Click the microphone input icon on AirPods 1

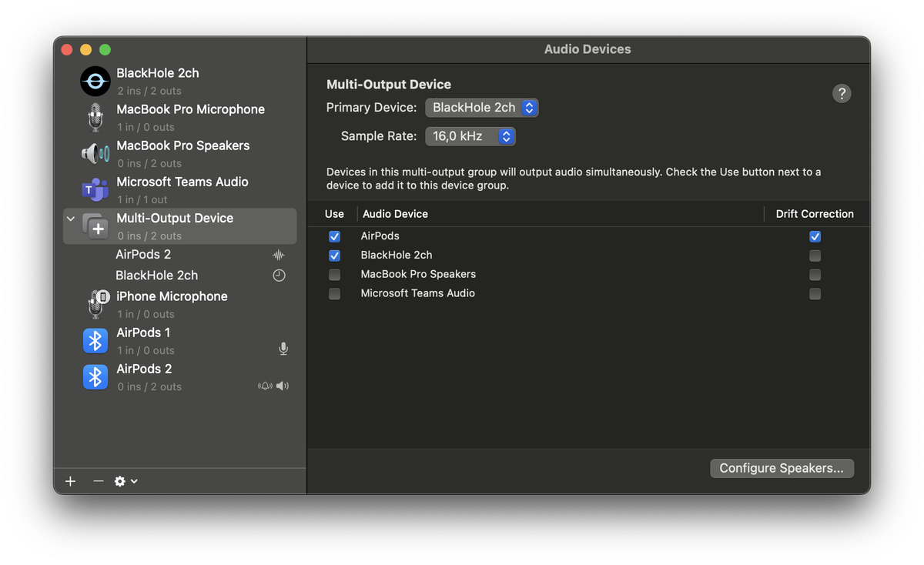pyautogui.click(x=283, y=349)
